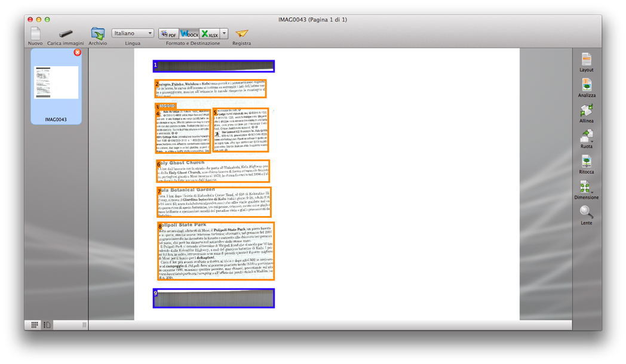
Task: Switch to list detail view
Action: [x=47, y=325]
